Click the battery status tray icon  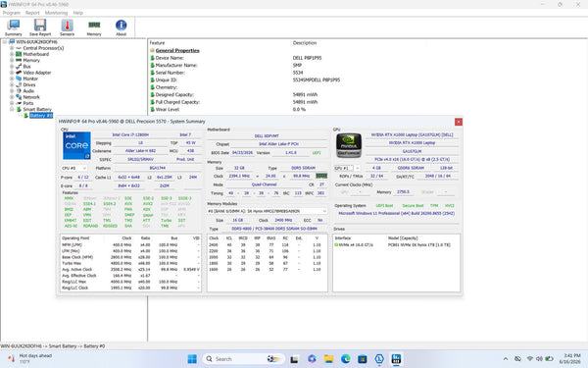[550, 359]
